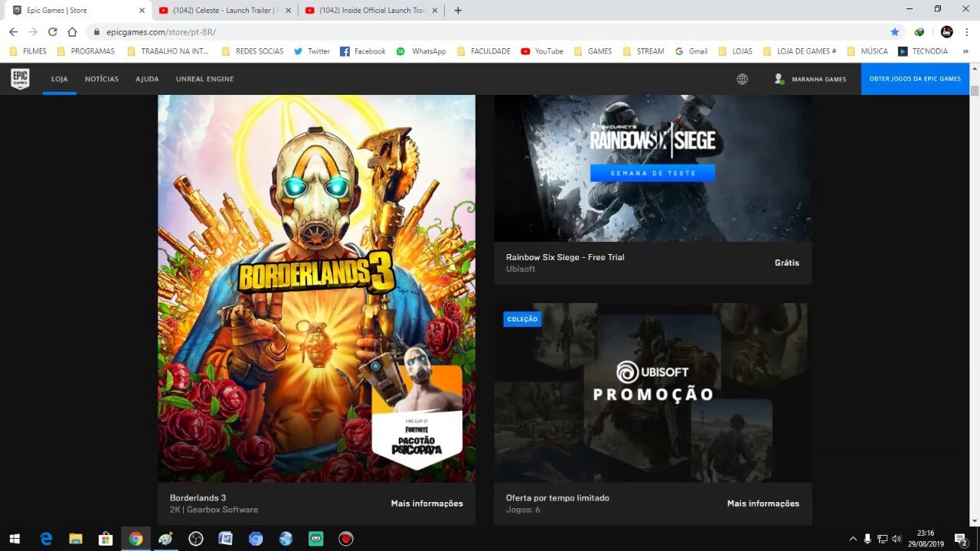Open File Explorer from the taskbar
The width and height of the screenshot is (980, 551).
click(76, 539)
